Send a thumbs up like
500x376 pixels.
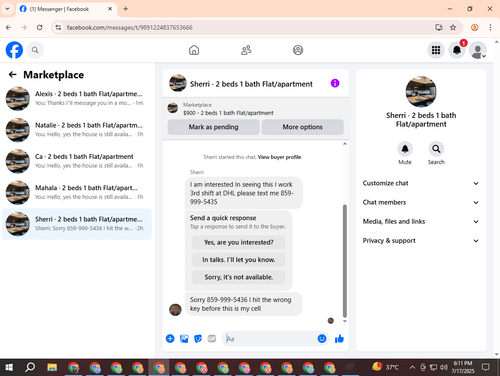pyautogui.click(x=339, y=339)
